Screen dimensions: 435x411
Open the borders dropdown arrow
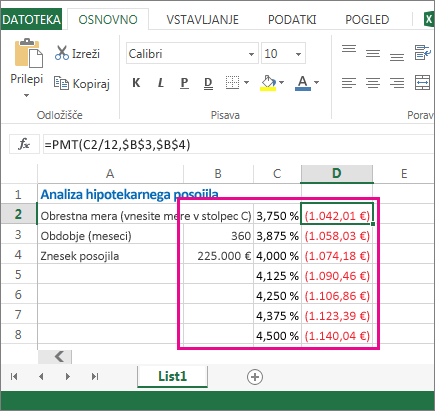coord(247,82)
